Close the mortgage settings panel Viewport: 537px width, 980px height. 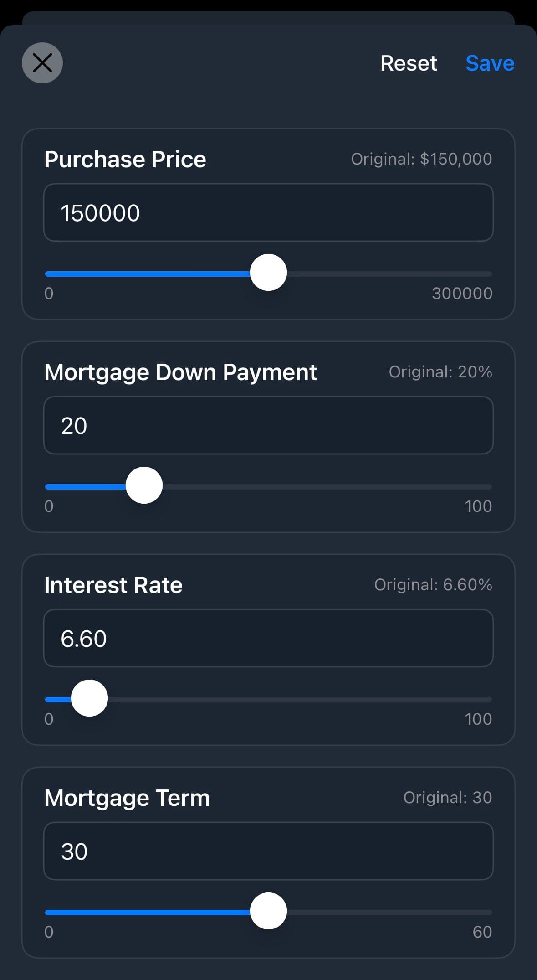[42, 63]
